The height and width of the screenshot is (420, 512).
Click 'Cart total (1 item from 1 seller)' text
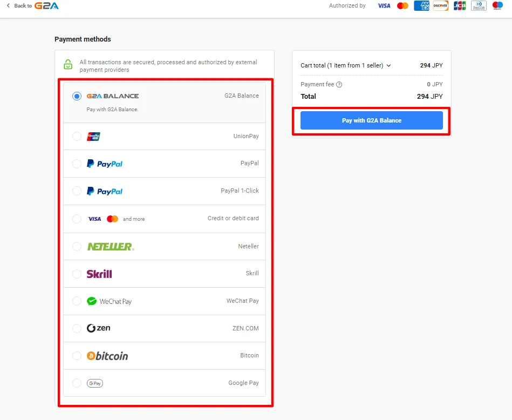(x=342, y=65)
